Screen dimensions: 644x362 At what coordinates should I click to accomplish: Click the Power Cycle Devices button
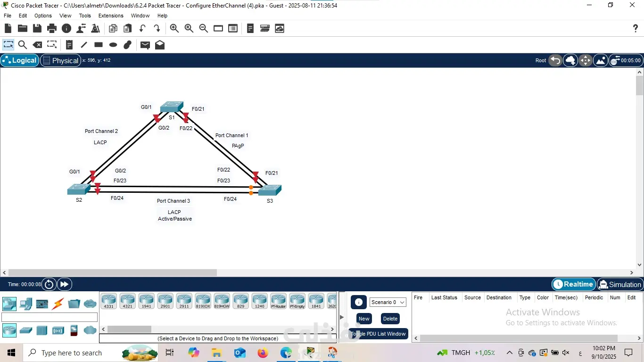pyautogui.click(x=49, y=284)
